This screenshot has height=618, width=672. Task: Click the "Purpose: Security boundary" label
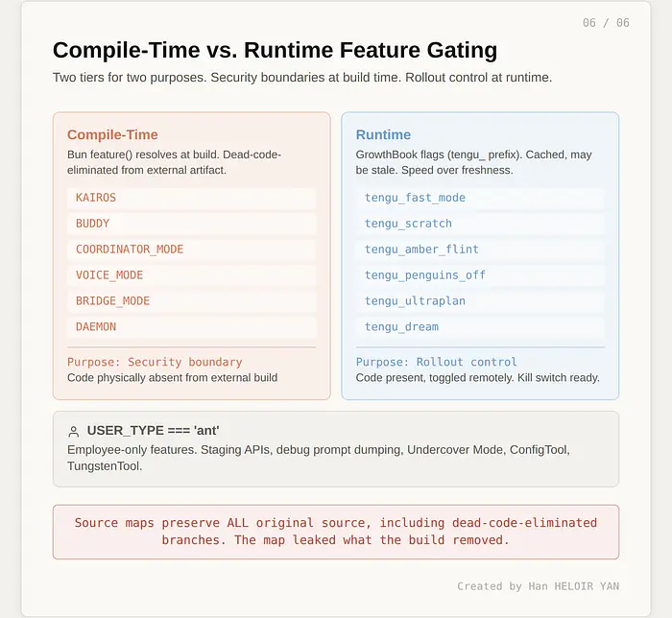[155, 362]
